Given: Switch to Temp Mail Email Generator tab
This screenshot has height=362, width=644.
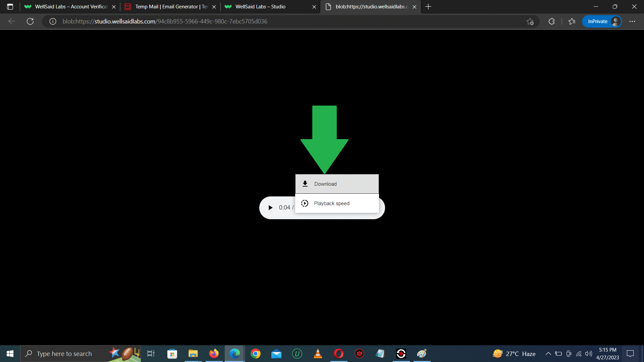Looking at the screenshot, I should (x=171, y=7).
